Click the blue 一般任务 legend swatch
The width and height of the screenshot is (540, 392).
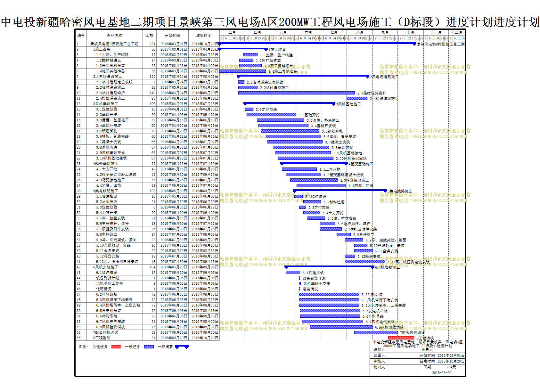pos(149,347)
